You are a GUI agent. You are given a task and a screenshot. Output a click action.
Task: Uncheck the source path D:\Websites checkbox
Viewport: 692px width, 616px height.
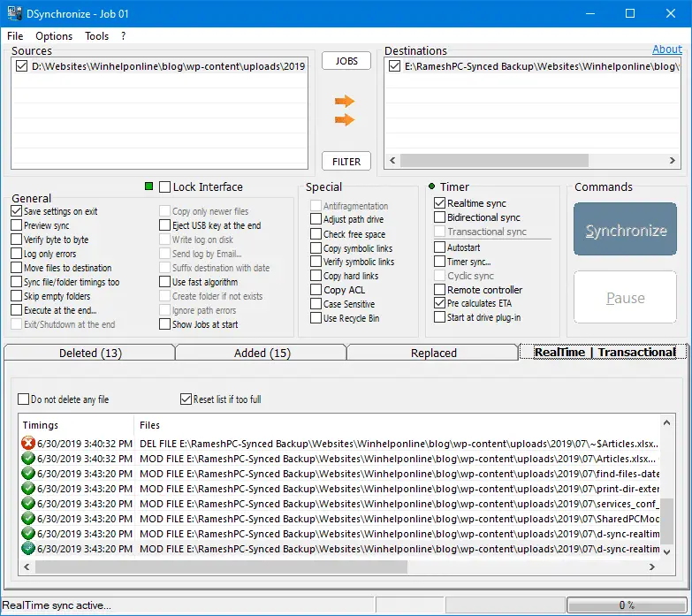click(21, 66)
